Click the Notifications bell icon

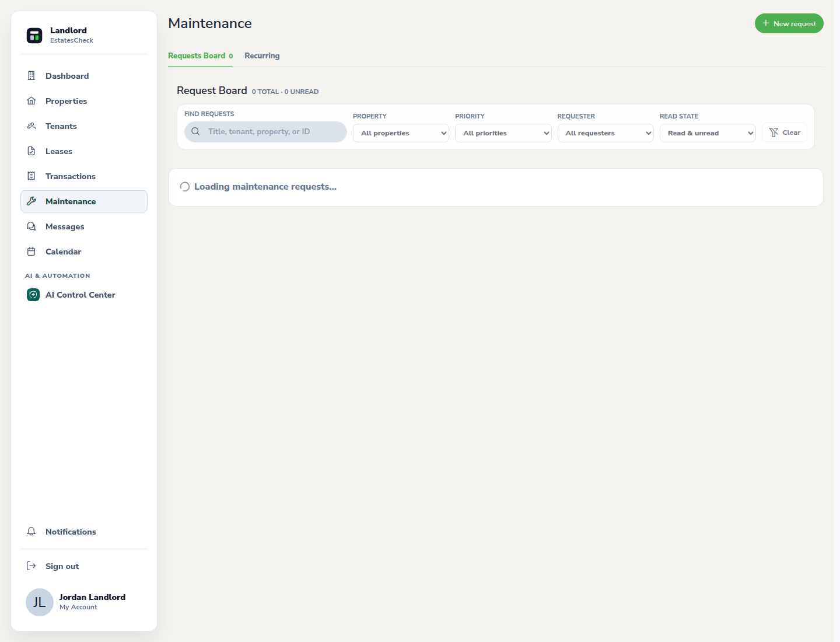(x=32, y=532)
